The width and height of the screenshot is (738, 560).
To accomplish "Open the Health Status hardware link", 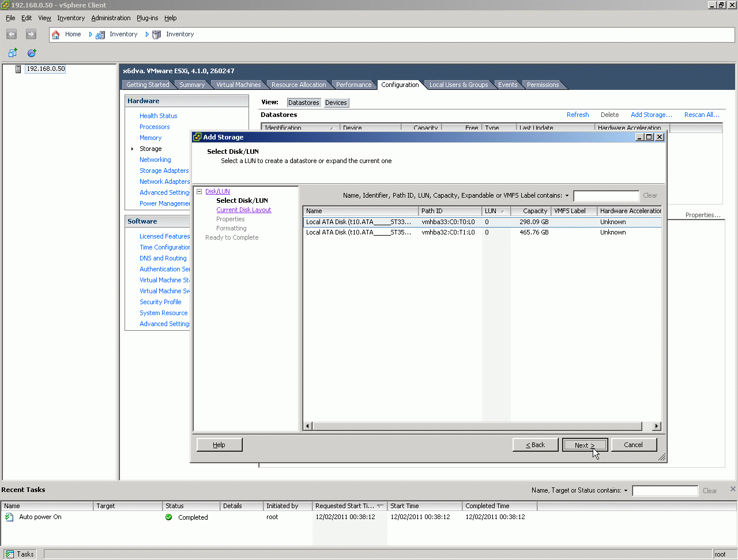I will coord(159,116).
